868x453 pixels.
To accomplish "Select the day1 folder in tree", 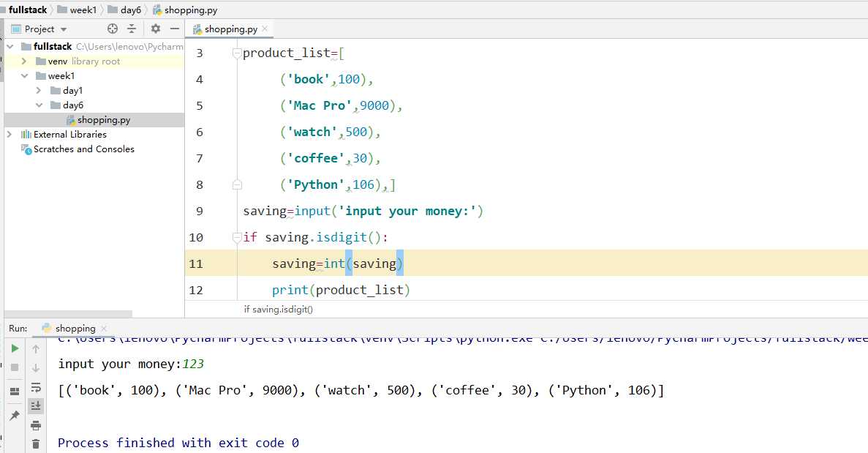I will click(67, 90).
